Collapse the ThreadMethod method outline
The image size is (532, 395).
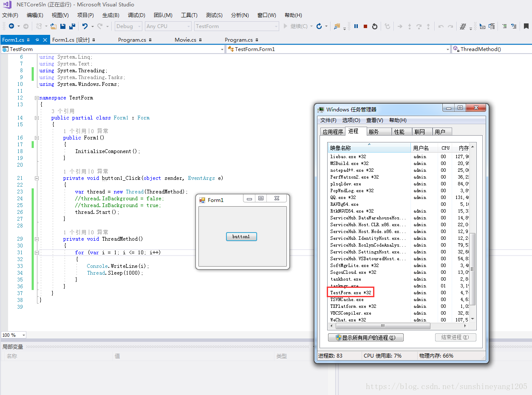pos(37,239)
